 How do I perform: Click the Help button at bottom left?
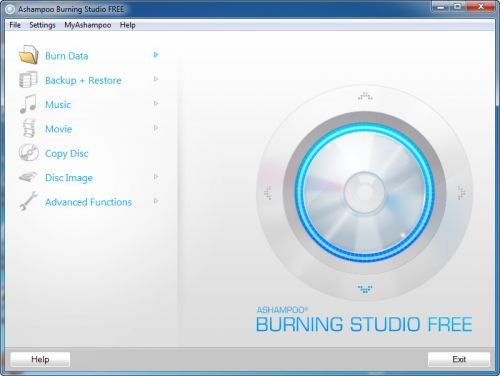click(40, 359)
